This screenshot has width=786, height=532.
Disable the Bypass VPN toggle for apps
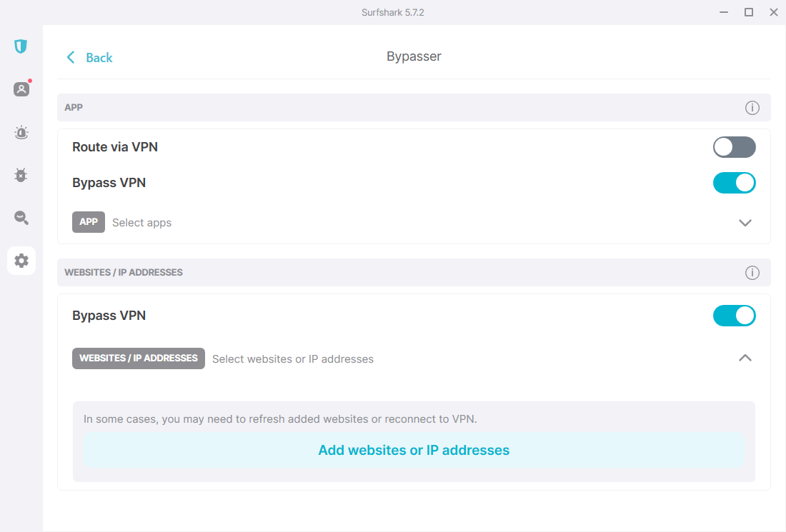[735, 183]
